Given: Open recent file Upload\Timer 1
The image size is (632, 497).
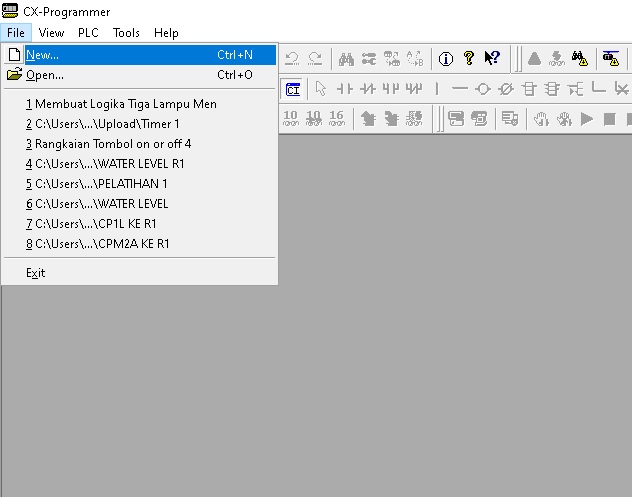Looking at the screenshot, I should [140, 124].
